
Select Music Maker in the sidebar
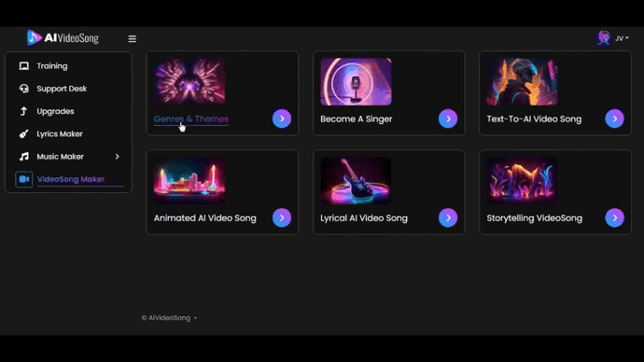pos(60,157)
